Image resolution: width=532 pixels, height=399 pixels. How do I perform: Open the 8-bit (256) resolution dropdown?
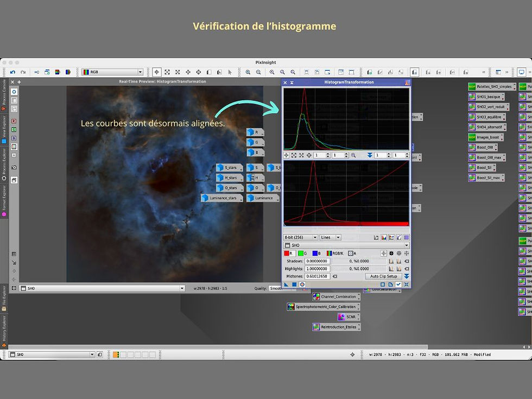tap(301, 238)
